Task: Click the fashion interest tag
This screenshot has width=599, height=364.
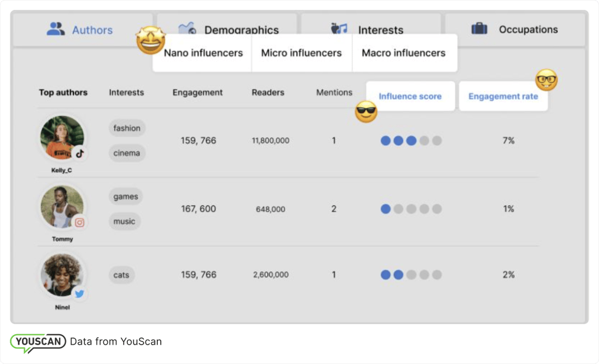Action: pyautogui.click(x=127, y=128)
